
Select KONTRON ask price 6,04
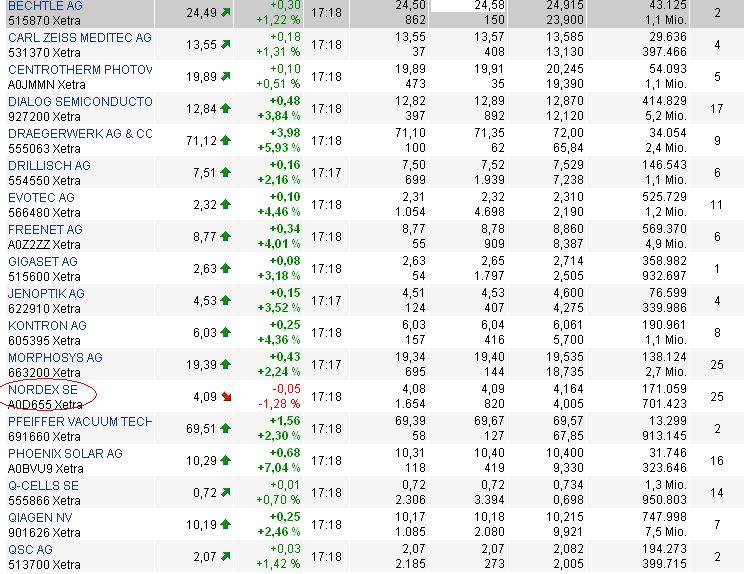click(x=493, y=325)
